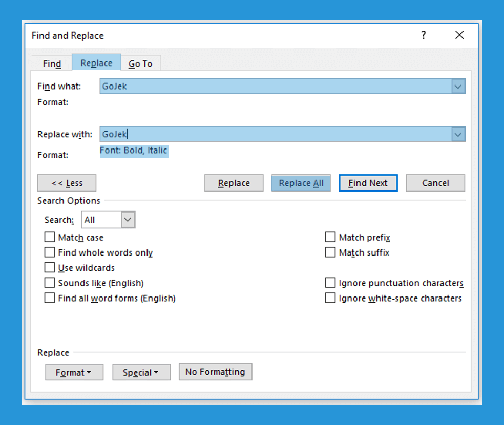This screenshot has width=504, height=425.
Task: Open the Go To tab
Action: coord(140,63)
